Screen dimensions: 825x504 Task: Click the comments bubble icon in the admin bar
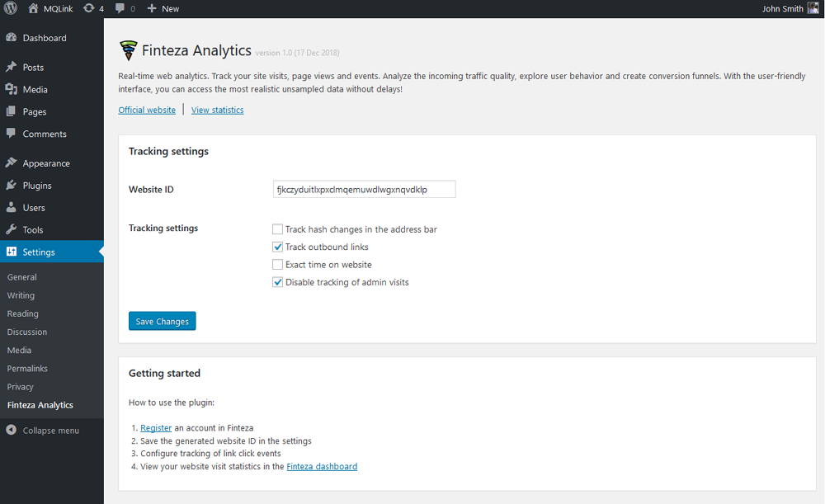click(x=120, y=8)
